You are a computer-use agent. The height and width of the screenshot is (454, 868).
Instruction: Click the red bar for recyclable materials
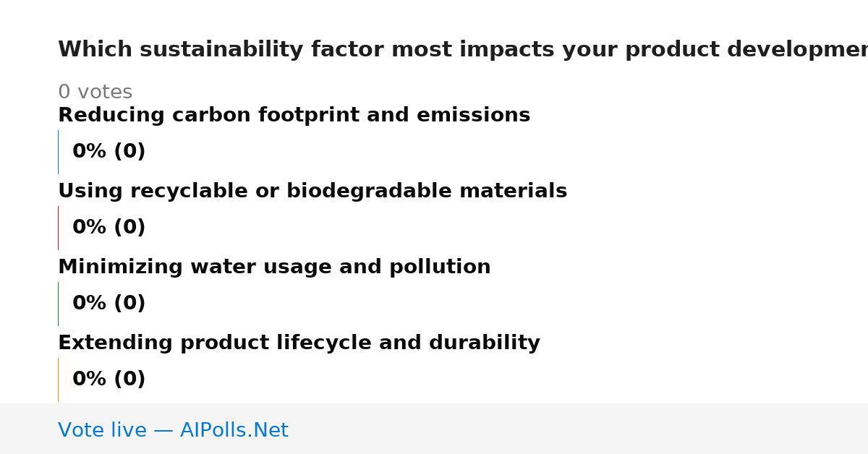[x=58, y=228]
